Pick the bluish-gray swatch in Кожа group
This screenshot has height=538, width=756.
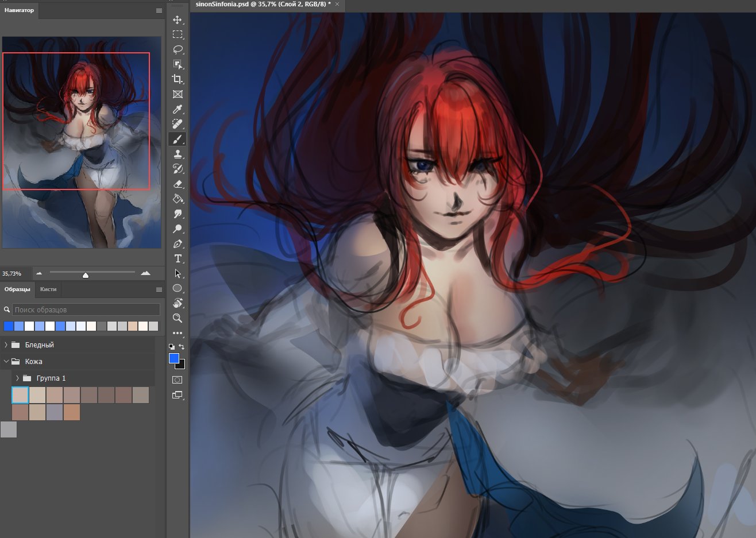[x=55, y=412]
